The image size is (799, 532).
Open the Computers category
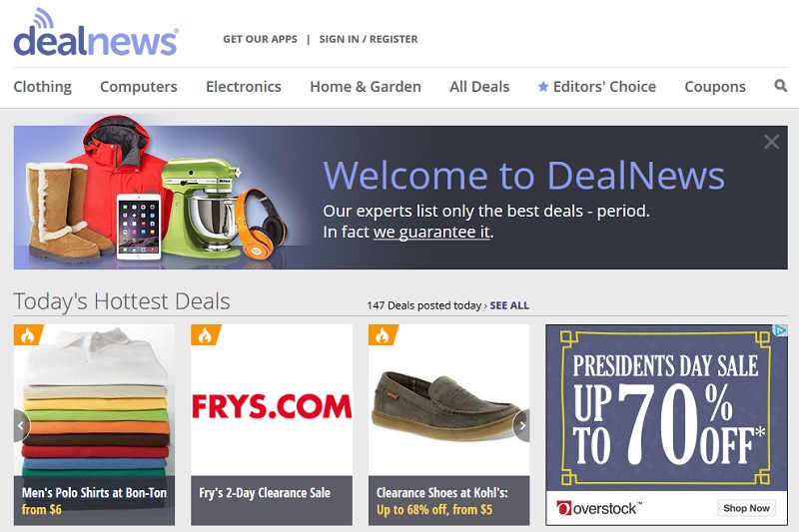(x=139, y=87)
